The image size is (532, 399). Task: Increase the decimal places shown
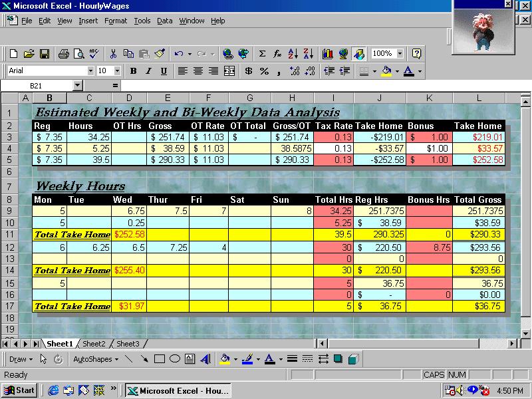coord(295,71)
